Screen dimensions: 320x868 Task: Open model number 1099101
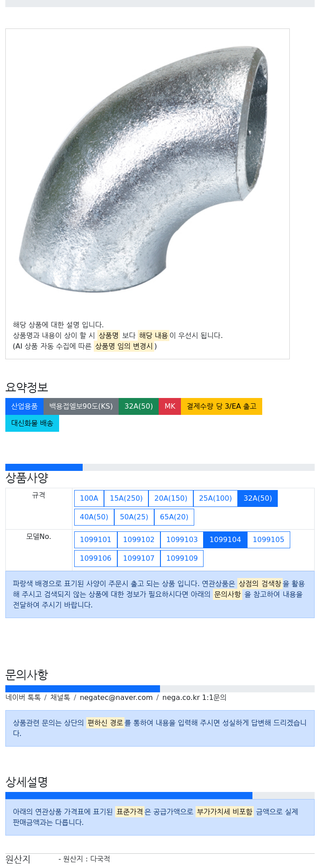[96, 540]
